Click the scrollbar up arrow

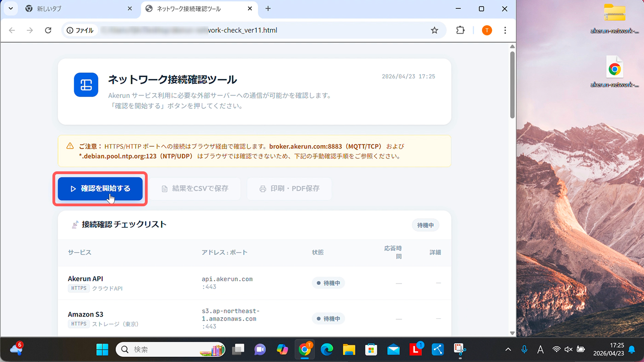tap(512, 46)
